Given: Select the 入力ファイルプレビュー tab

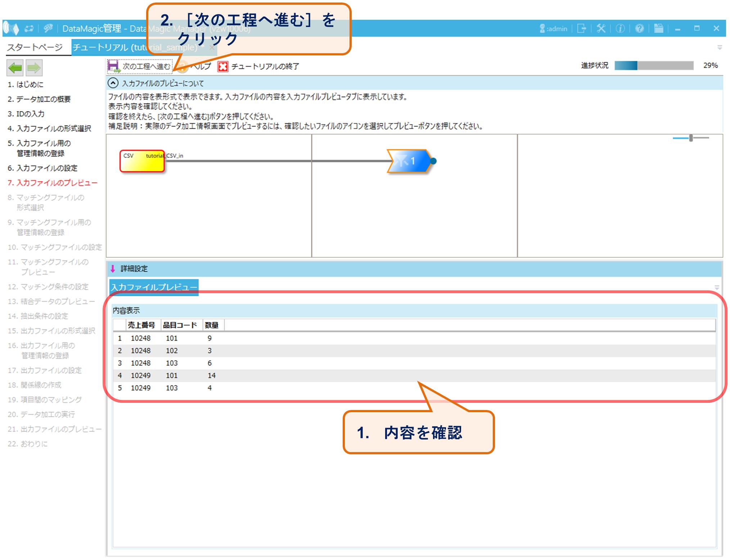Looking at the screenshot, I should [x=154, y=287].
